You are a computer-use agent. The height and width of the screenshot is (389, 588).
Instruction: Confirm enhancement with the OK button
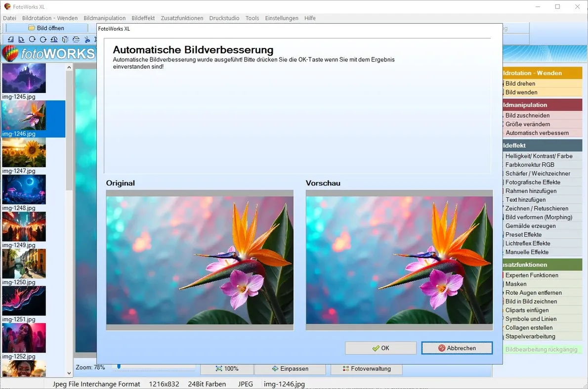380,347
